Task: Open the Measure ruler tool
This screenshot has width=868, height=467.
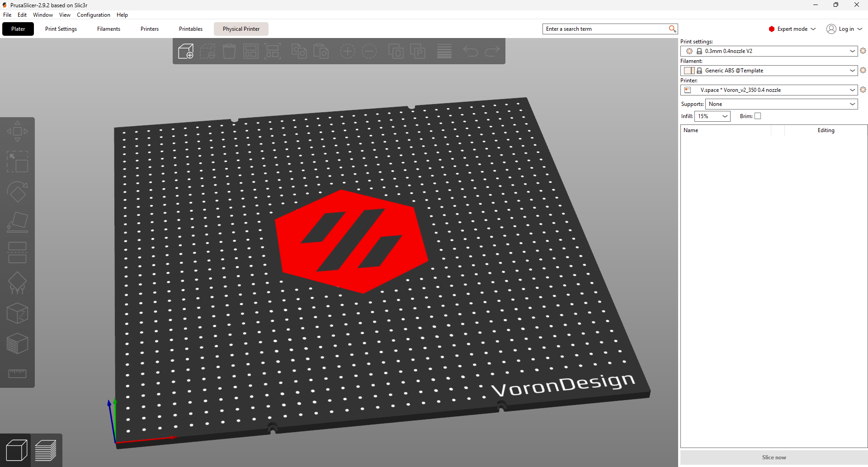Action: (x=17, y=373)
